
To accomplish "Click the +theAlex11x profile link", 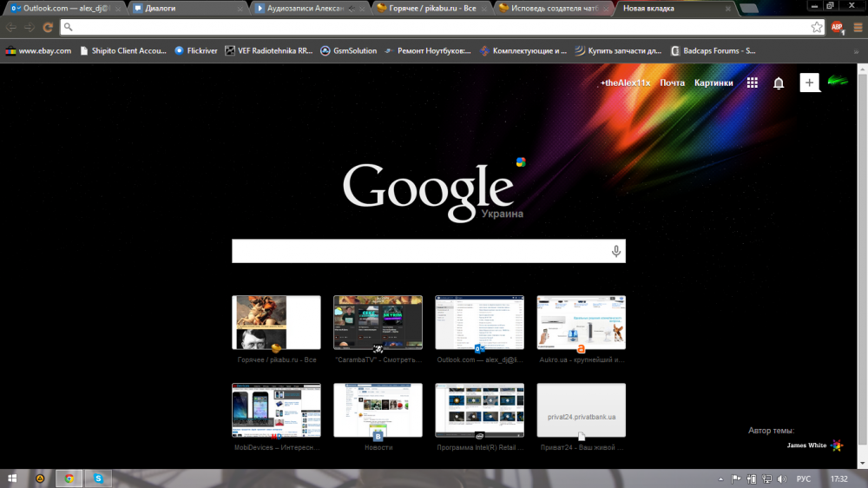I will click(x=625, y=83).
